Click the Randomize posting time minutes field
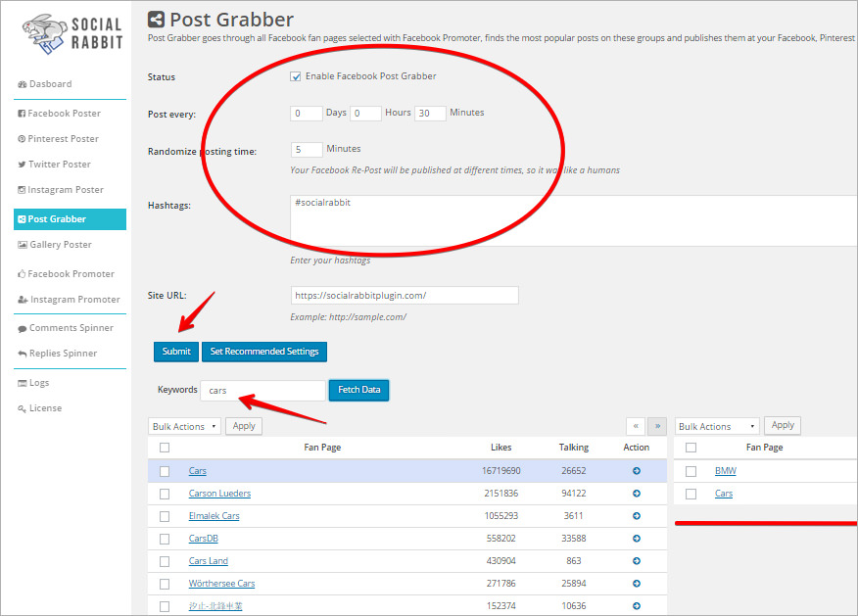 (x=307, y=150)
